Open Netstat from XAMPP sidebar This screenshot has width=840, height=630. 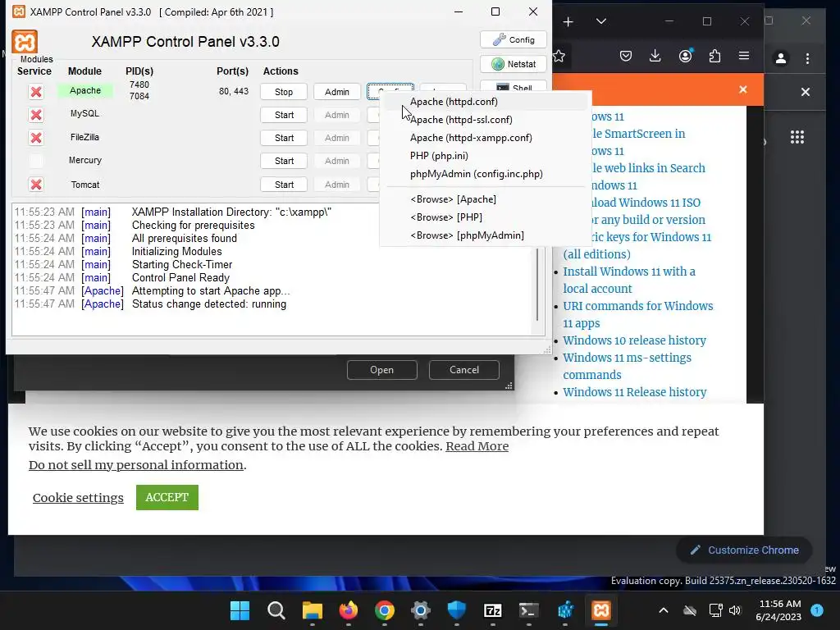click(514, 64)
